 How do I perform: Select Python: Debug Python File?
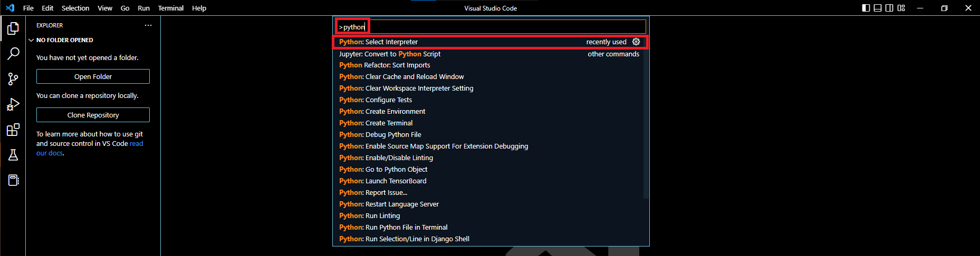pos(488,135)
